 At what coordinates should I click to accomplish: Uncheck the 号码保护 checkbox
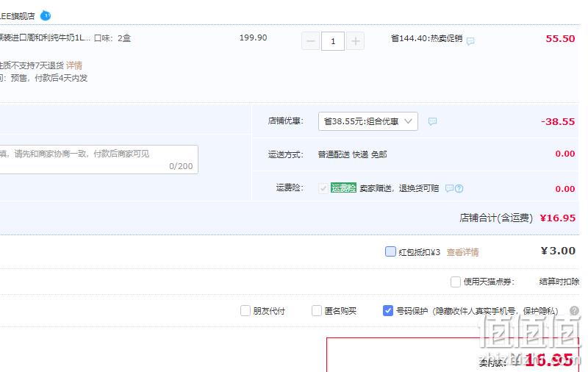(388, 310)
